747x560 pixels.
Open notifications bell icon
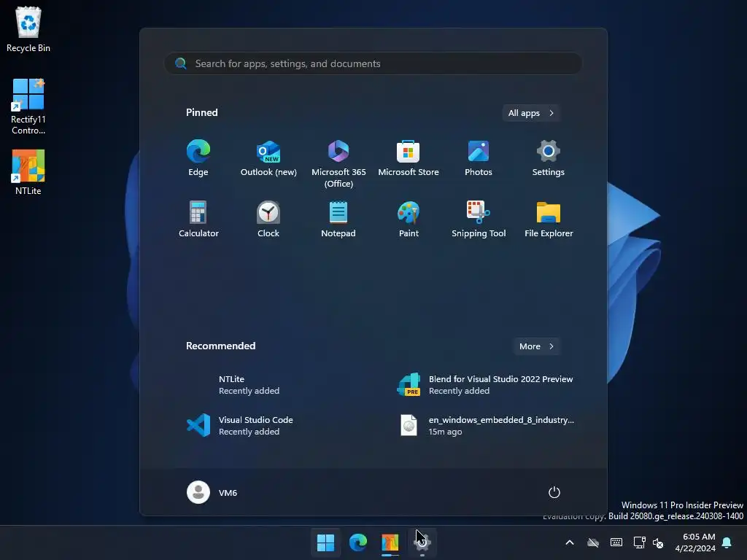coord(727,542)
